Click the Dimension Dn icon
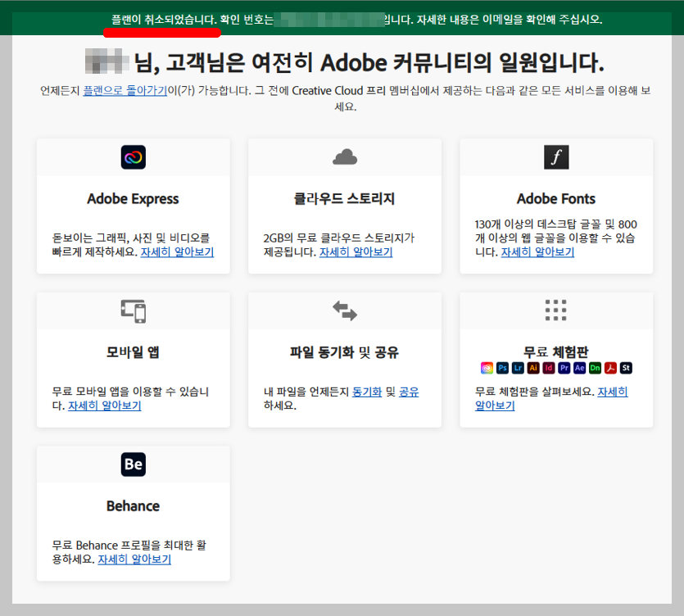 (x=595, y=368)
